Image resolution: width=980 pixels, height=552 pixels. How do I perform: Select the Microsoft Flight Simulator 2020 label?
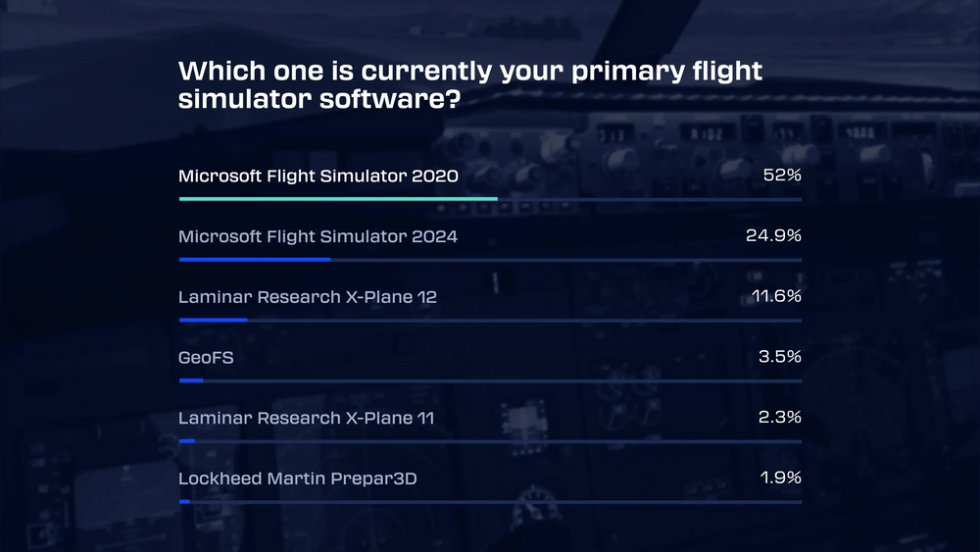coord(318,176)
